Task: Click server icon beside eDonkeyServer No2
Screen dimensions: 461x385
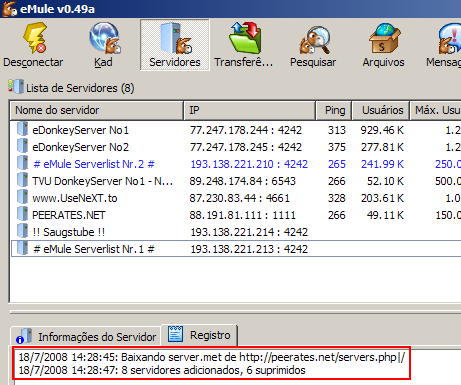Action: point(23,146)
